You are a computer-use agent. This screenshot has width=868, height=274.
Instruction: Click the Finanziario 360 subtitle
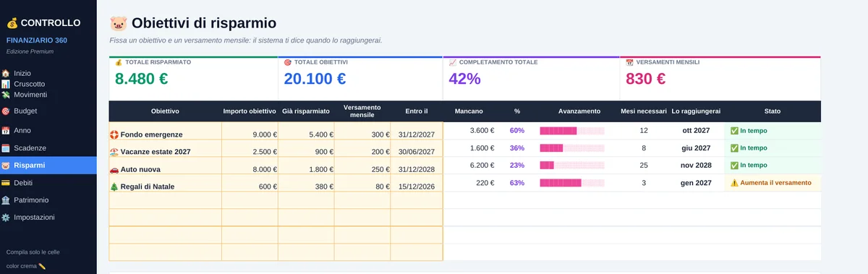[37, 40]
